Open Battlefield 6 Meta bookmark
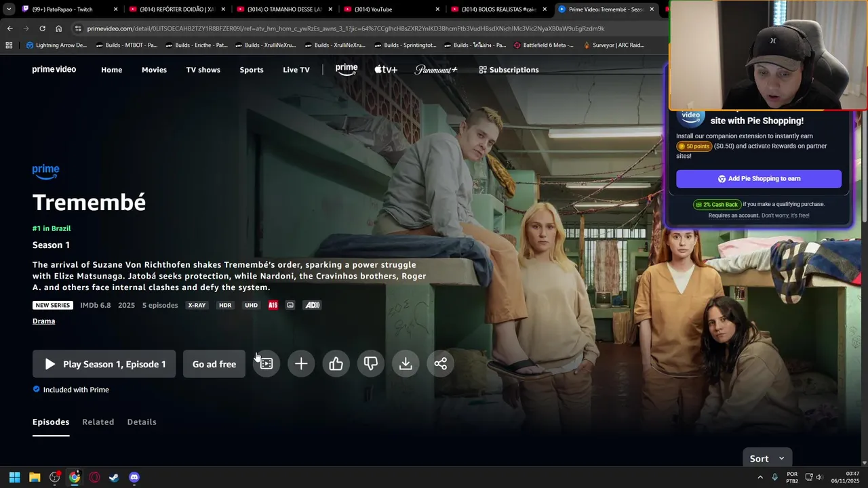The height and width of the screenshot is (488, 868). (544, 45)
